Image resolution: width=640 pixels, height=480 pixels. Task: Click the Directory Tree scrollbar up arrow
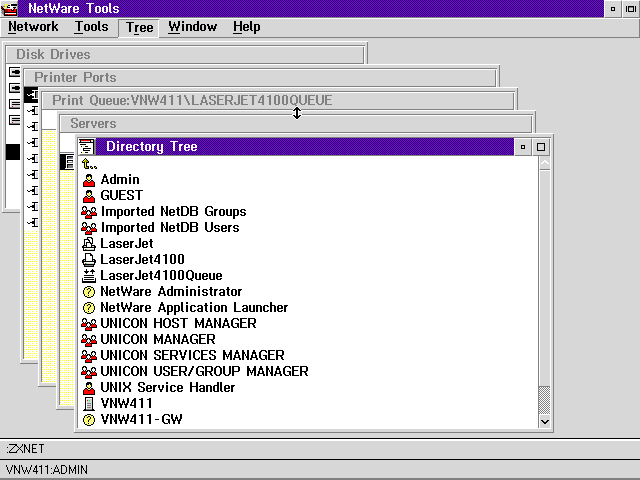point(544,163)
